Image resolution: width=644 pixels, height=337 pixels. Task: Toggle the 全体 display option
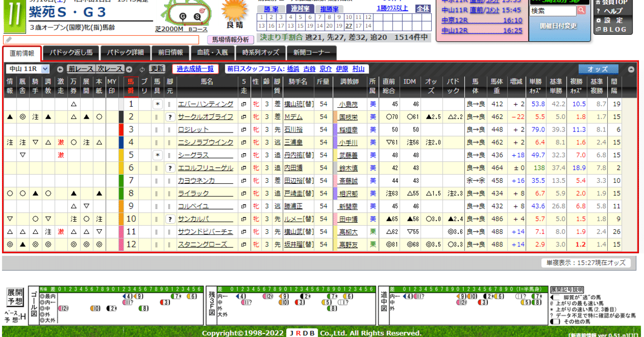423,8
